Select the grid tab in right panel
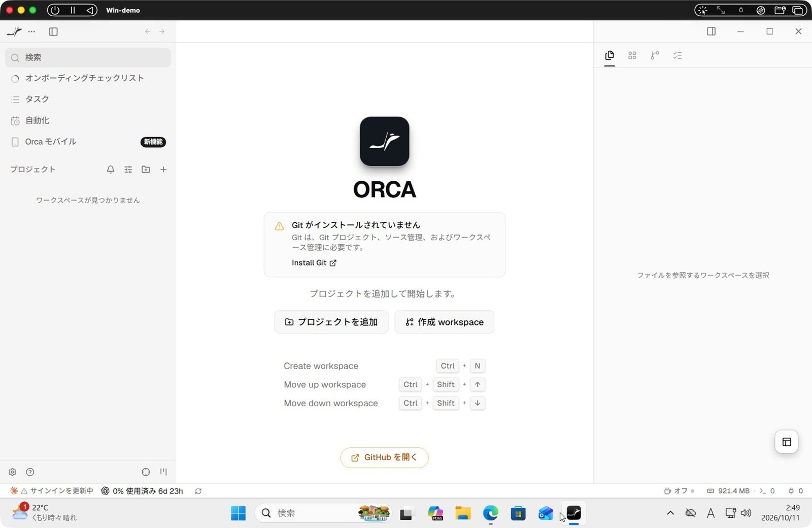This screenshot has width=812, height=528. tap(632, 55)
